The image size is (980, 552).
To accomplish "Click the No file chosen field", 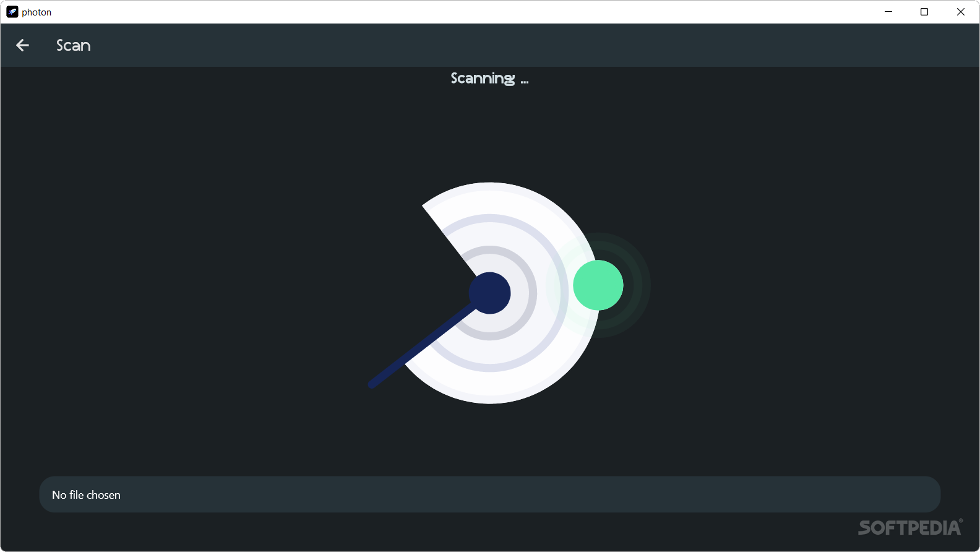I will click(490, 494).
